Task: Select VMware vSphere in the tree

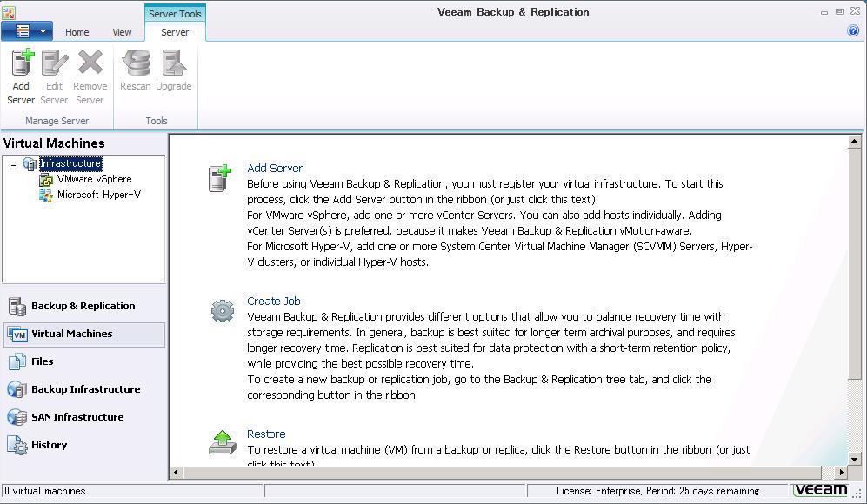Action: pos(95,179)
